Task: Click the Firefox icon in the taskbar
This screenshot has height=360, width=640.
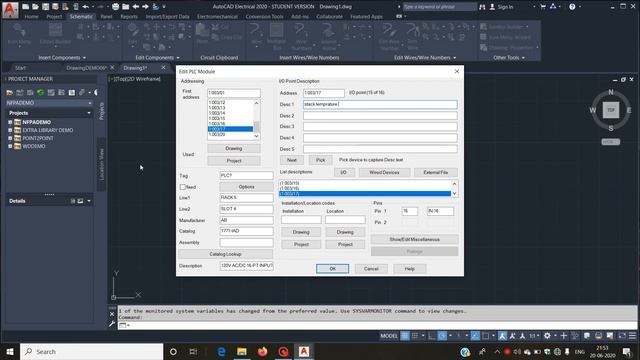Action: [262, 351]
